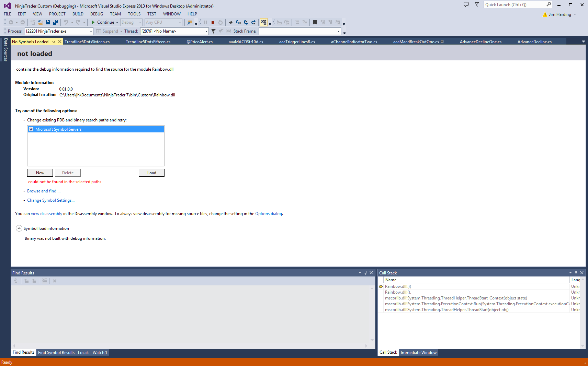Click the view disassembly link

click(46, 214)
